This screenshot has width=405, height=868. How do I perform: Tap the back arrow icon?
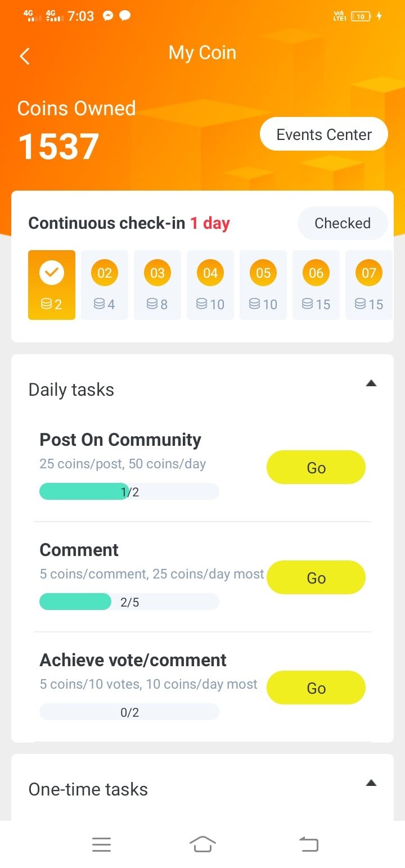pos(25,56)
